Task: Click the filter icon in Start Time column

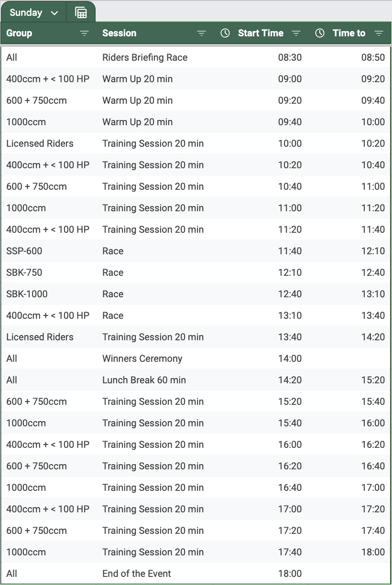Action: pos(296,33)
